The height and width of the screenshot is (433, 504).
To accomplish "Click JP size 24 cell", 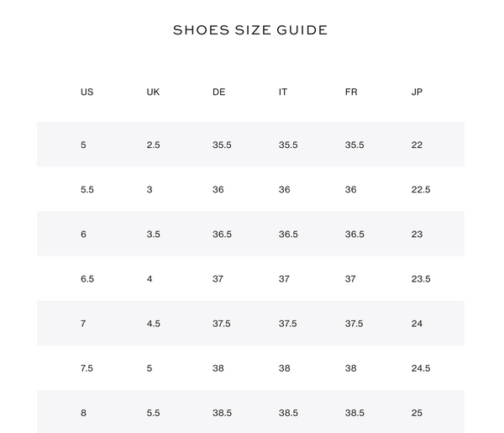I will coord(417,324).
